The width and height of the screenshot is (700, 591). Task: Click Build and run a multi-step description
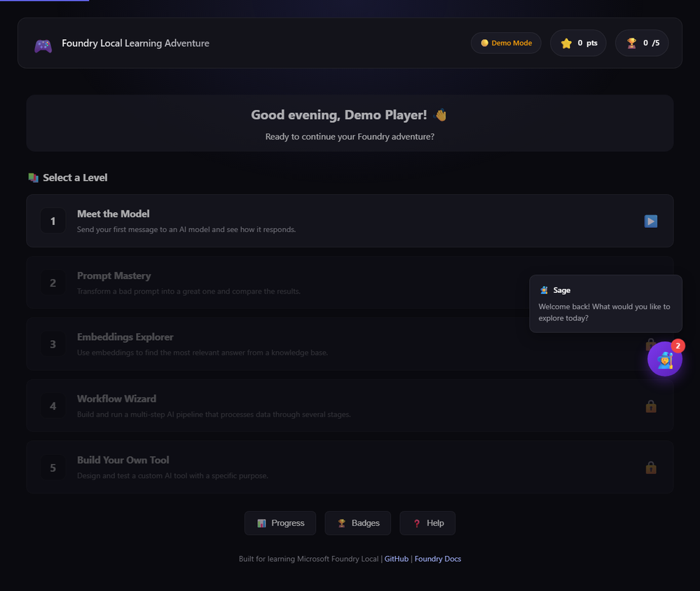(214, 414)
